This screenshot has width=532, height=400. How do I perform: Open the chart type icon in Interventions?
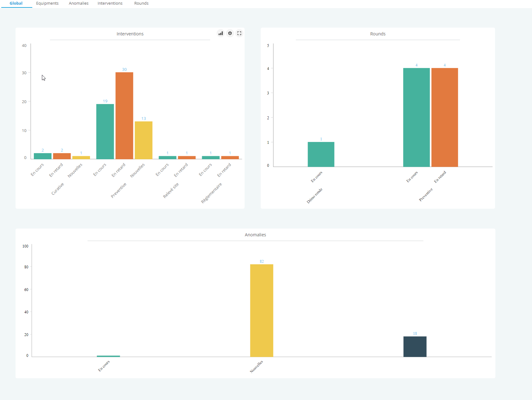pyautogui.click(x=221, y=33)
